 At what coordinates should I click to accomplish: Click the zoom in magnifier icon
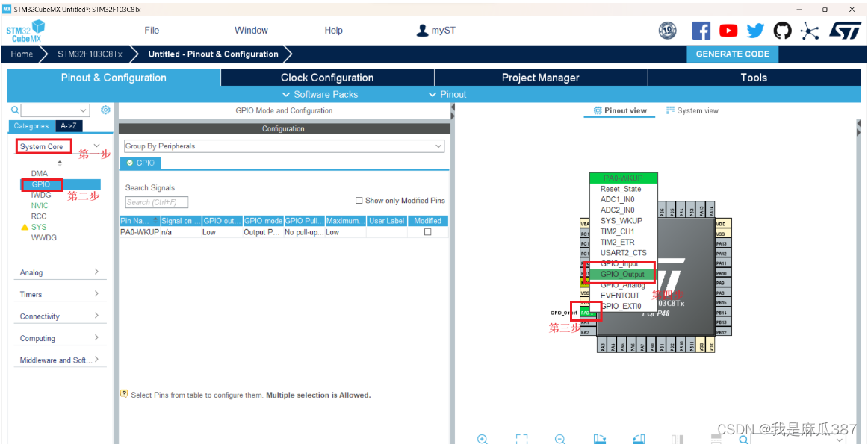(482, 439)
